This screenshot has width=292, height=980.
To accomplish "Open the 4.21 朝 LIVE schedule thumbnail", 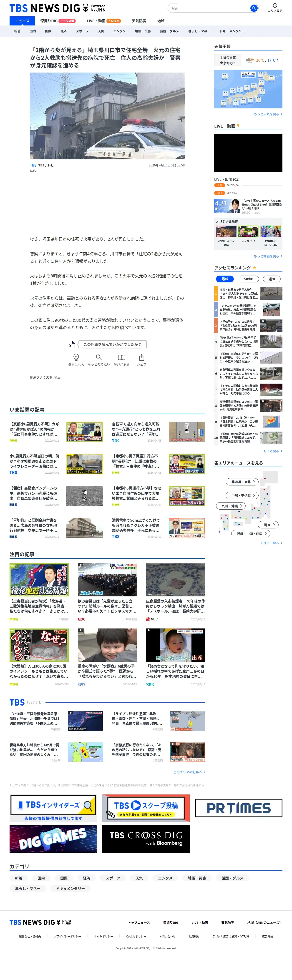I will (227, 207).
